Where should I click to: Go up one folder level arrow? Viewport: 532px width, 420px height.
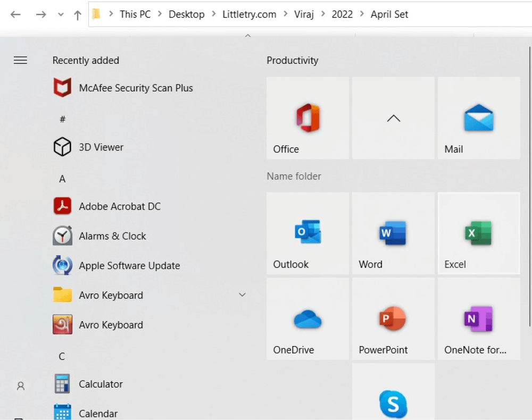pos(78,14)
